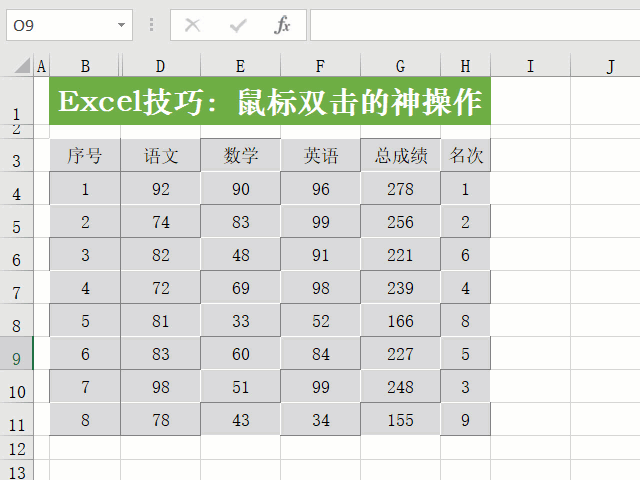The height and width of the screenshot is (480, 640).
Task: Click the '数学' header cell
Action: click(240, 155)
